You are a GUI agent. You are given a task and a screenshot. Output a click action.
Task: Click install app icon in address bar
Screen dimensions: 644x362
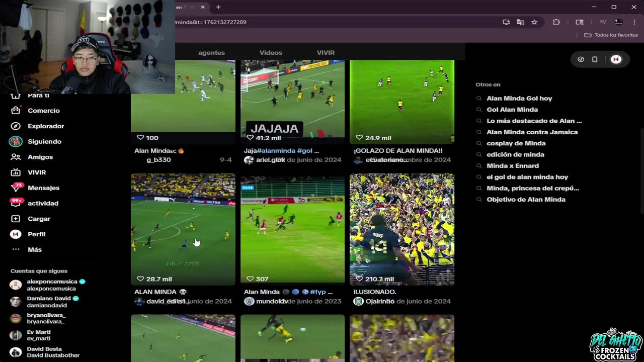(x=506, y=22)
